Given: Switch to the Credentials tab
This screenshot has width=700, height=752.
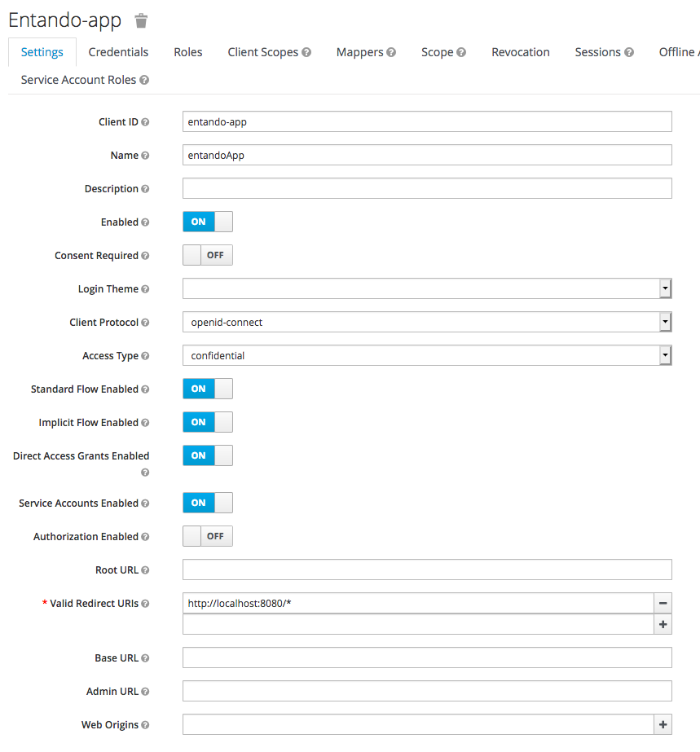Looking at the screenshot, I should click(118, 52).
